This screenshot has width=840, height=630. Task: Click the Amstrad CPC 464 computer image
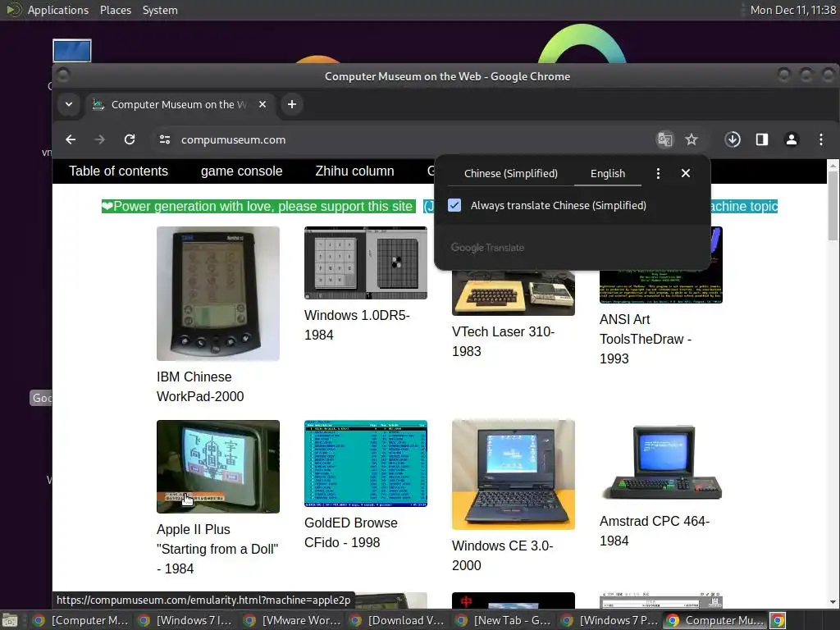pos(661,463)
